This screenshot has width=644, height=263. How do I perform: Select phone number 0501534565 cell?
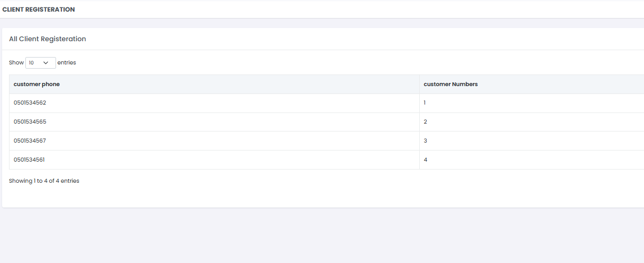(30, 122)
